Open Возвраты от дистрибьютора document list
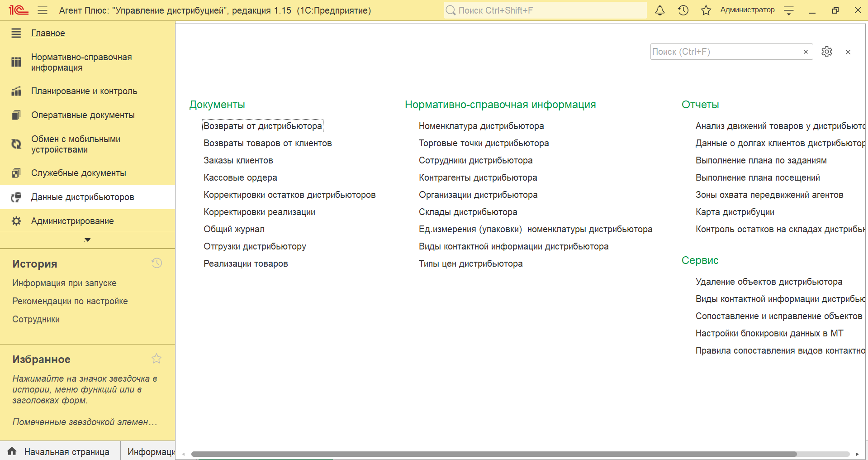868x460 pixels. tap(262, 126)
